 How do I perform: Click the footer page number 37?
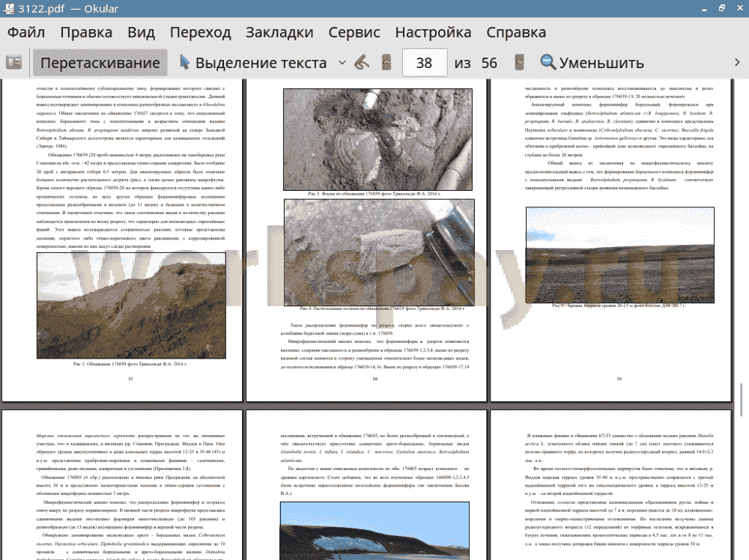[x=131, y=379]
